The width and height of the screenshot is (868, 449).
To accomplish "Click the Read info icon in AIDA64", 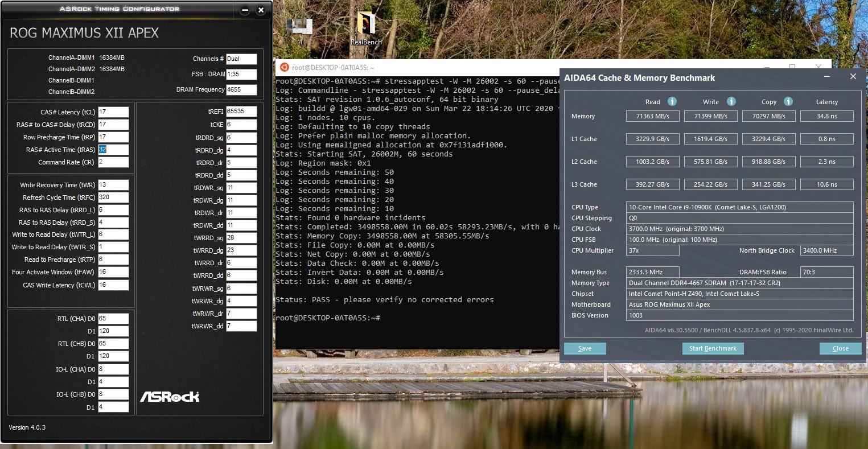I will 672,101.
